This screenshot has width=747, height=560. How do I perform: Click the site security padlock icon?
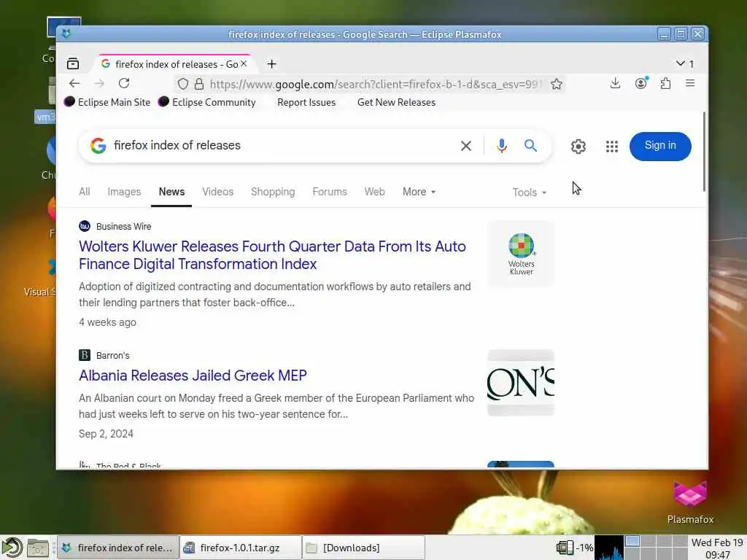tap(199, 85)
